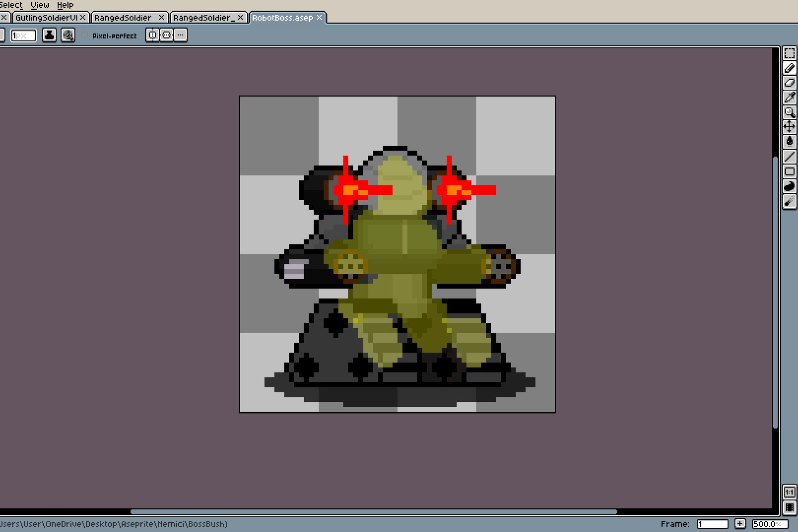Select the Rectangle tool
Screen dimensions: 798x532
(790, 171)
